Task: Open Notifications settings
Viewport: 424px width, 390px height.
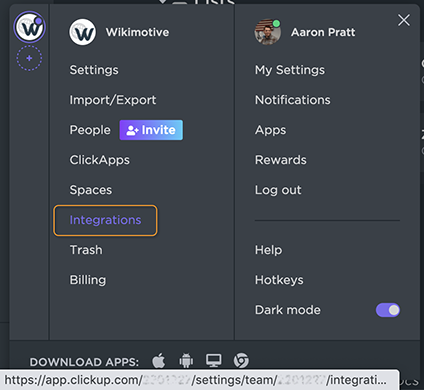Action: pyautogui.click(x=293, y=100)
